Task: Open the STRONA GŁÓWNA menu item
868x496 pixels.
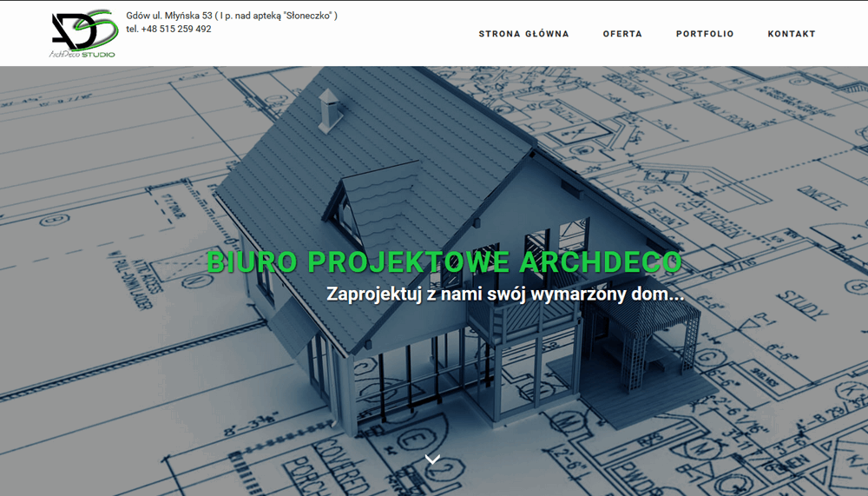Action: coord(523,34)
